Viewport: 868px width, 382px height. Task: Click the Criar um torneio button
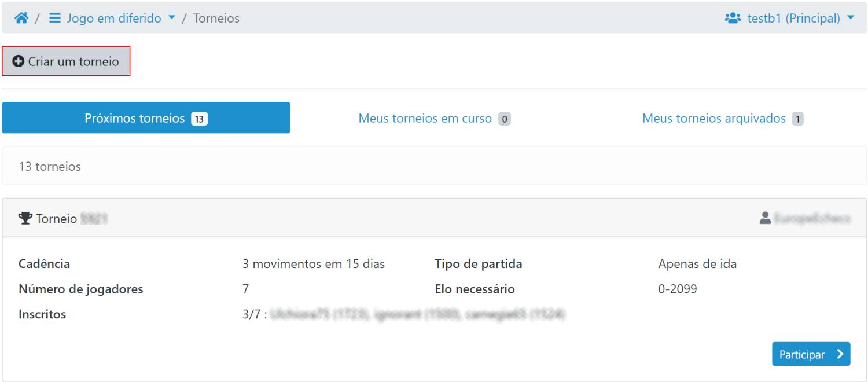click(66, 61)
